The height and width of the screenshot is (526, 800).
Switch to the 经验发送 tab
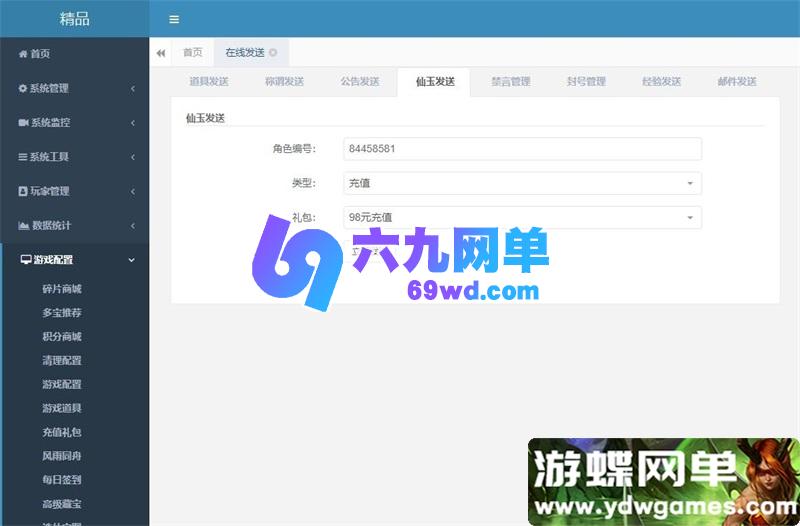click(x=661, y=82)
